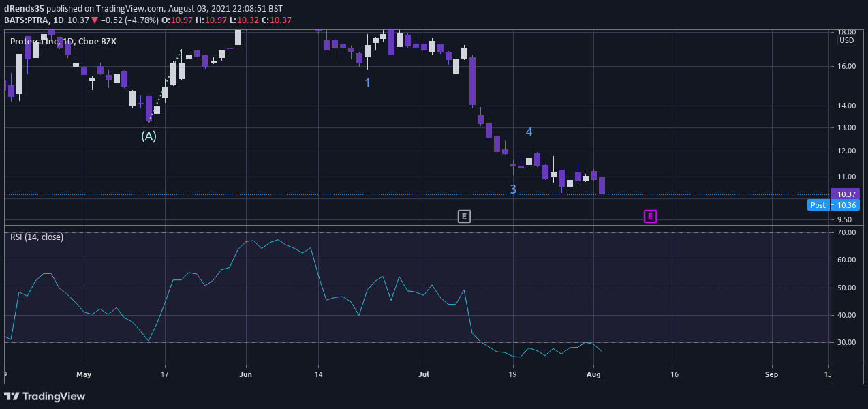Click the 50.00 RSI axis label
The width and height of the screenshot is (868, 409).
846,288
